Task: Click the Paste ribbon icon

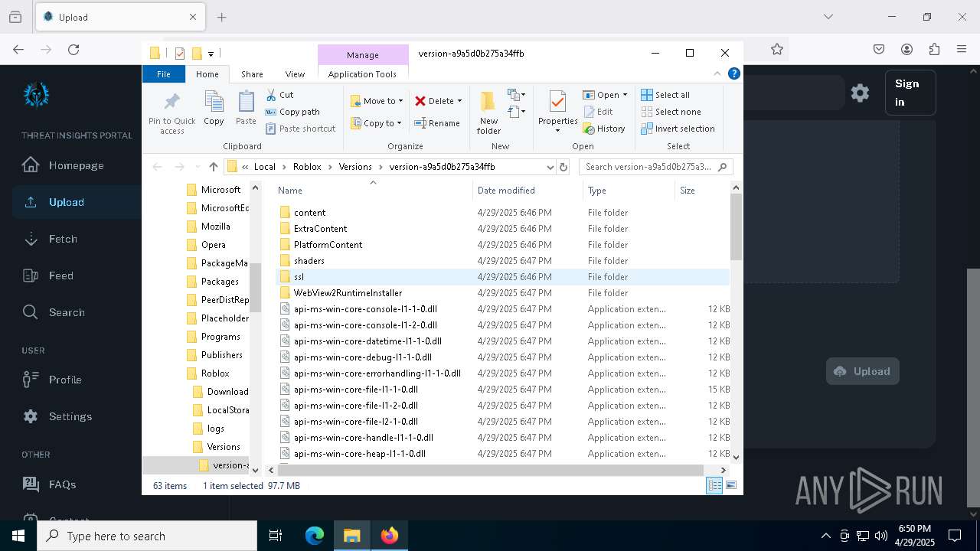Action: 246,108
